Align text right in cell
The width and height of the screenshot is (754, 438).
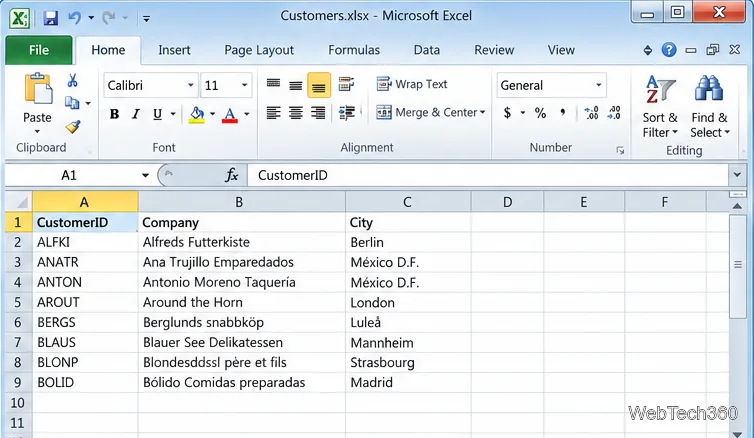[318, 113]
